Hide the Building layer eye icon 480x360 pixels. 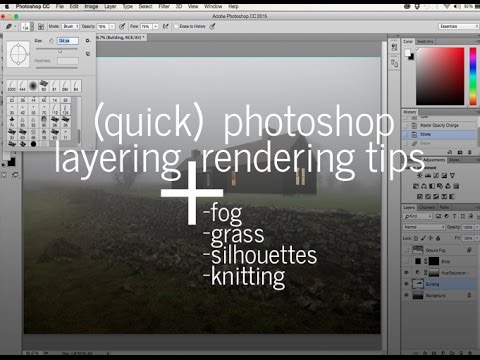click(406, 284)
